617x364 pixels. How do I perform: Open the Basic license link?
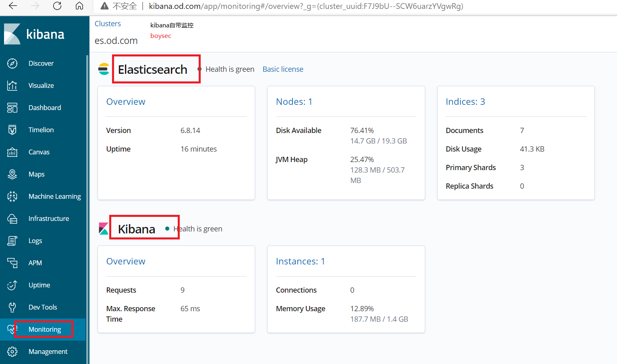click(x=283, y=69)
